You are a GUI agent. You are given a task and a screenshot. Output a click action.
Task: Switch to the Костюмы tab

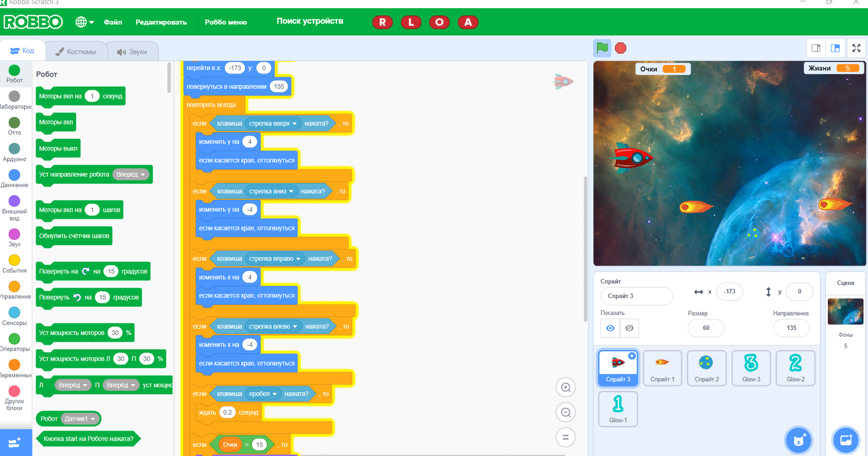coord(76,52)
